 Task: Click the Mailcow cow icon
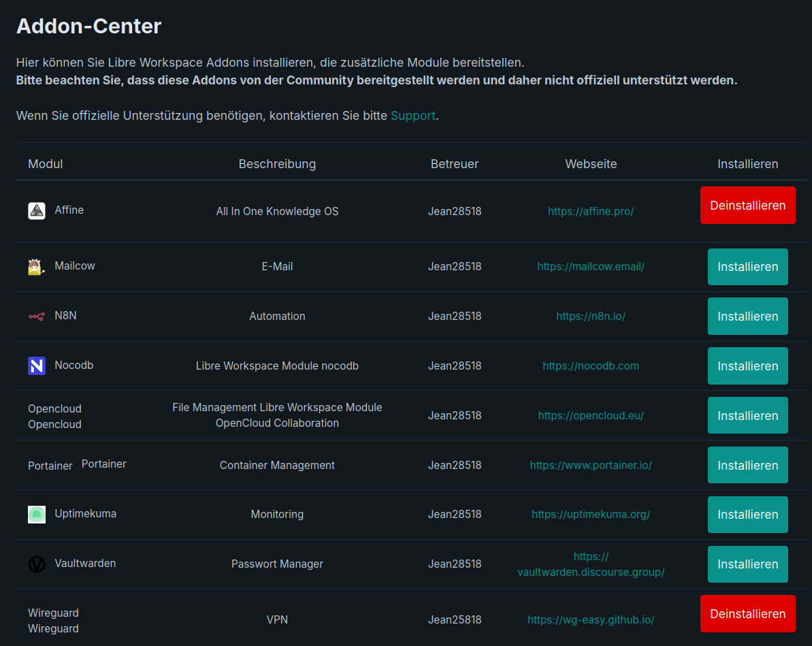click(37, 267)
